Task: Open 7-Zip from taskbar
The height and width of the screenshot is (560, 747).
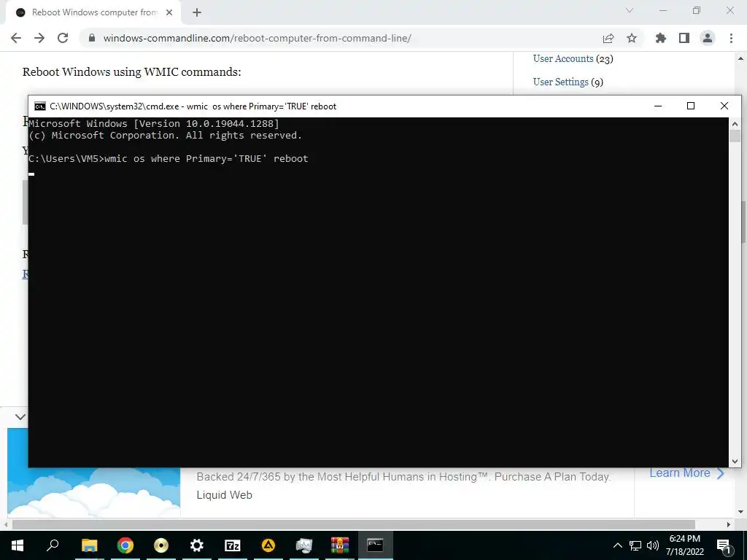Action: [x=233, y=545]
